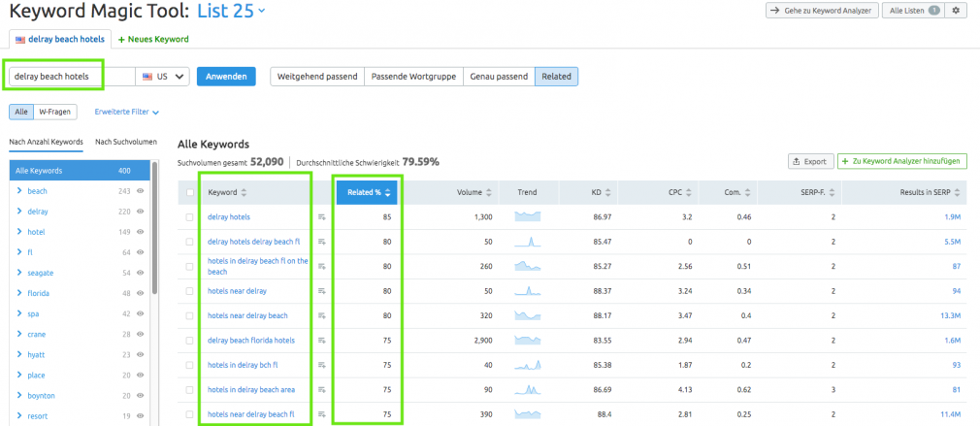Viewport: 980px width, 426px height.
Task: Toggle the eye icon of the 'seagate' group
Action: click(140, 273)
